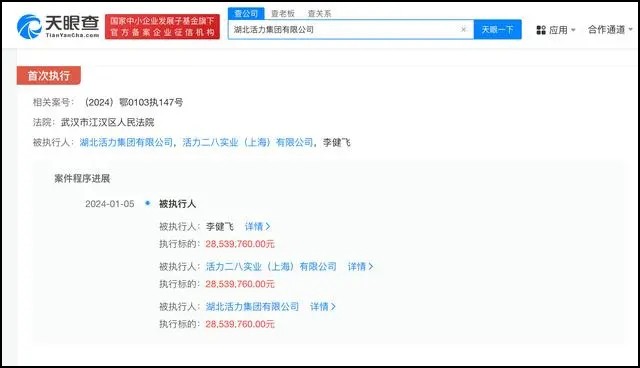Expand the 合作通道 dropdown menu
Screen dimensions: 640x368
pos(610,29)
